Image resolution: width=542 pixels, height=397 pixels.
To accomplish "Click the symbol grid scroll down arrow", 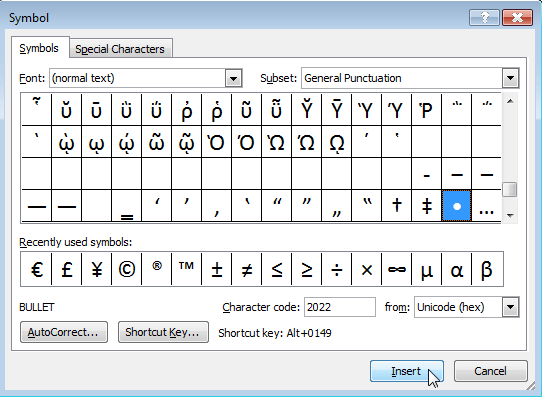I will tap(510, 215).
